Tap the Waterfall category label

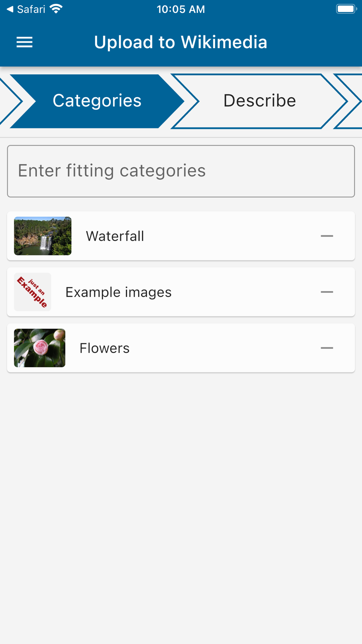(x=115, y=236)
